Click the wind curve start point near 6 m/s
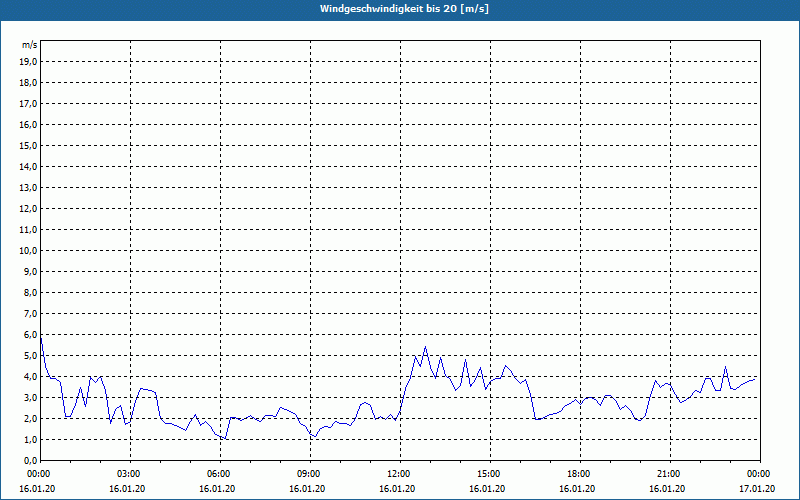This screenshot has height=500, width=800. point(41,338)
